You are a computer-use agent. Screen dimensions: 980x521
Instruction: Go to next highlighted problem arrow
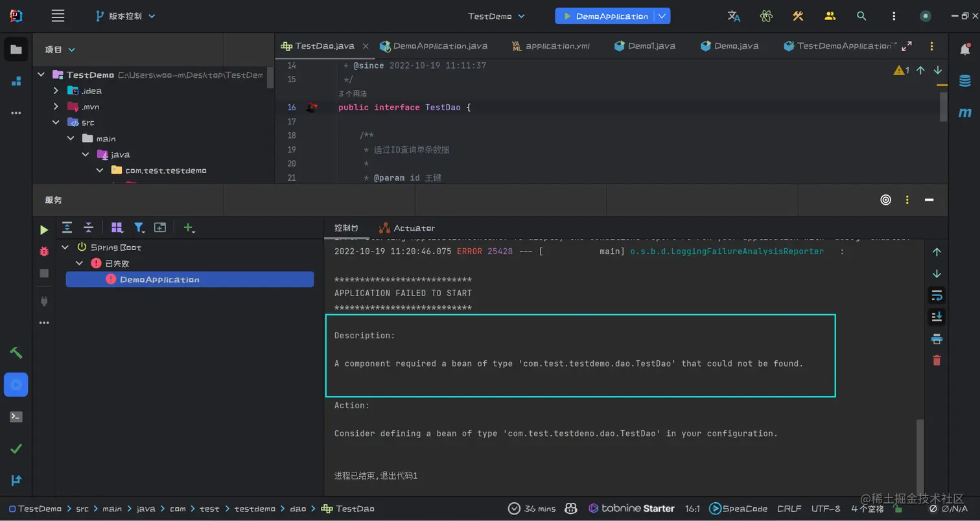[937, 70]
